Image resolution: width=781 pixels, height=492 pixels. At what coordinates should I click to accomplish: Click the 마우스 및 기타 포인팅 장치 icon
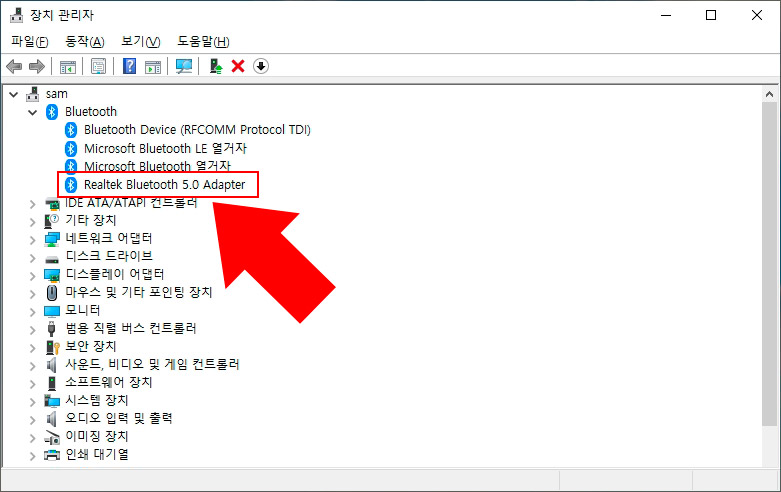[52, 292]
